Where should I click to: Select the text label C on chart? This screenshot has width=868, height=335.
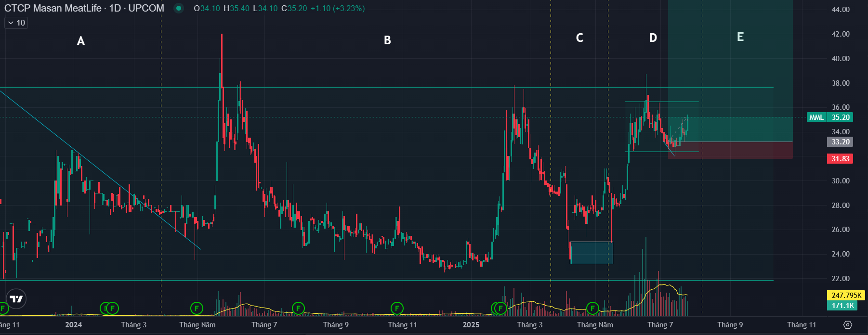579,38
